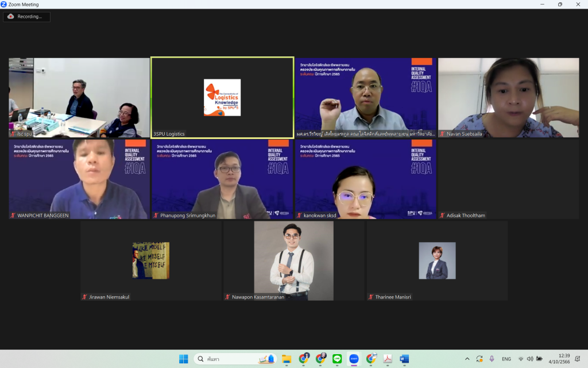Image resolution: width=588 pixels, height=368 pixels.
Task: Click muted mic icon beside Navan Suebsaila
Action: [443, 133]
